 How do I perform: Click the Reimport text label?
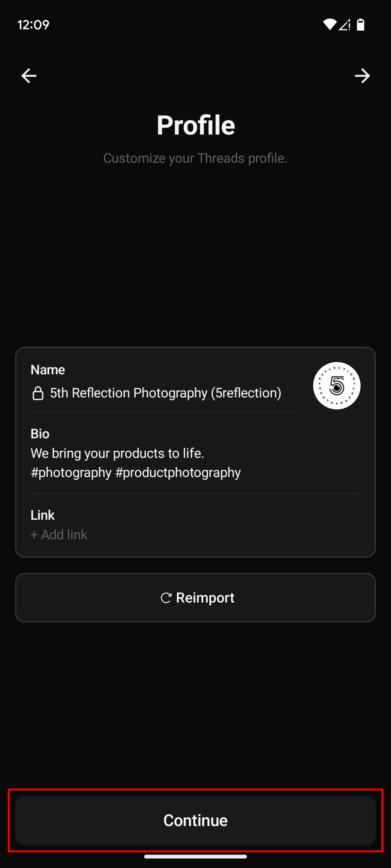coord(205,598)
